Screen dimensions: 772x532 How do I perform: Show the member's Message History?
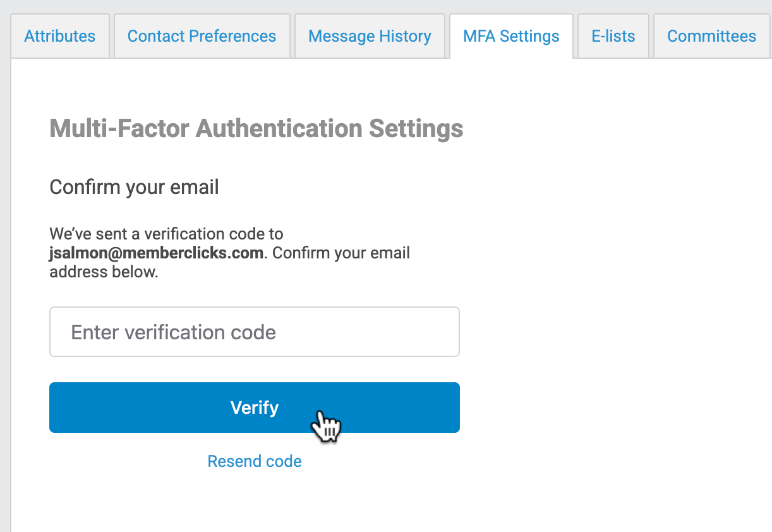tap(370, 36)
